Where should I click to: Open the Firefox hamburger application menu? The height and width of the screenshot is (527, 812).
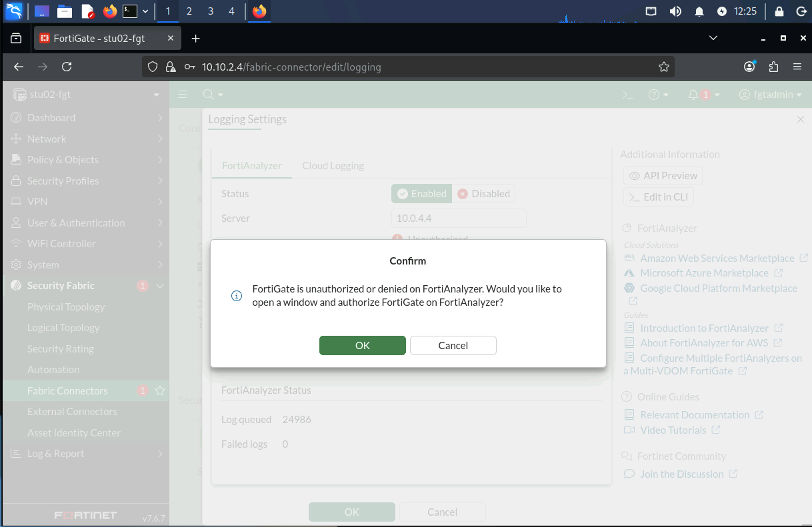point(797,67)
